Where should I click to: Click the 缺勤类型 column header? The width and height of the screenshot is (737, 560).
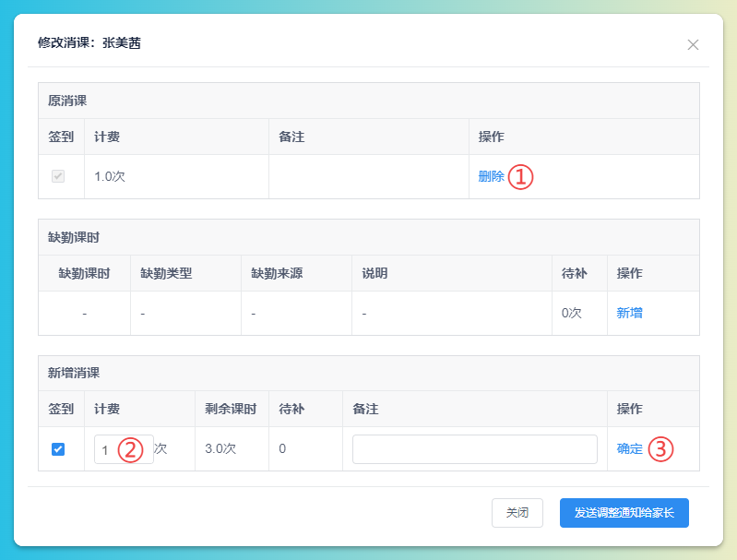pos(166,273)
